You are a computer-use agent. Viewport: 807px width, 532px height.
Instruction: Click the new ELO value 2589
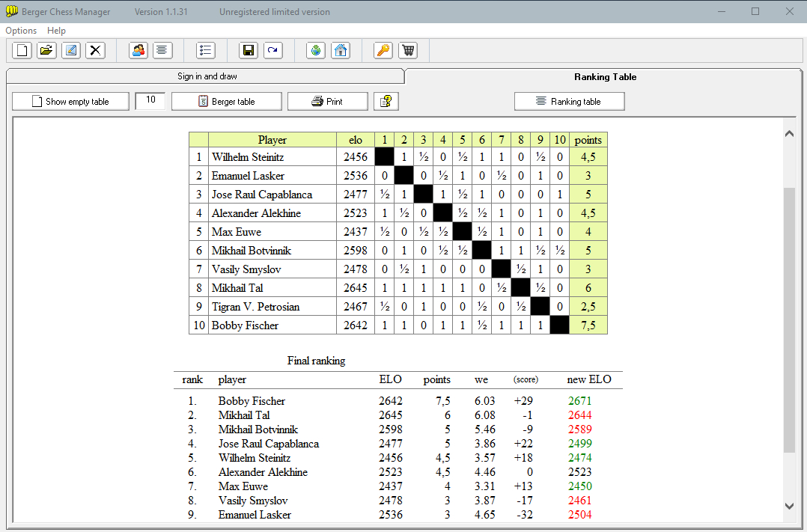pyautogui.click(x=580, y=429)
